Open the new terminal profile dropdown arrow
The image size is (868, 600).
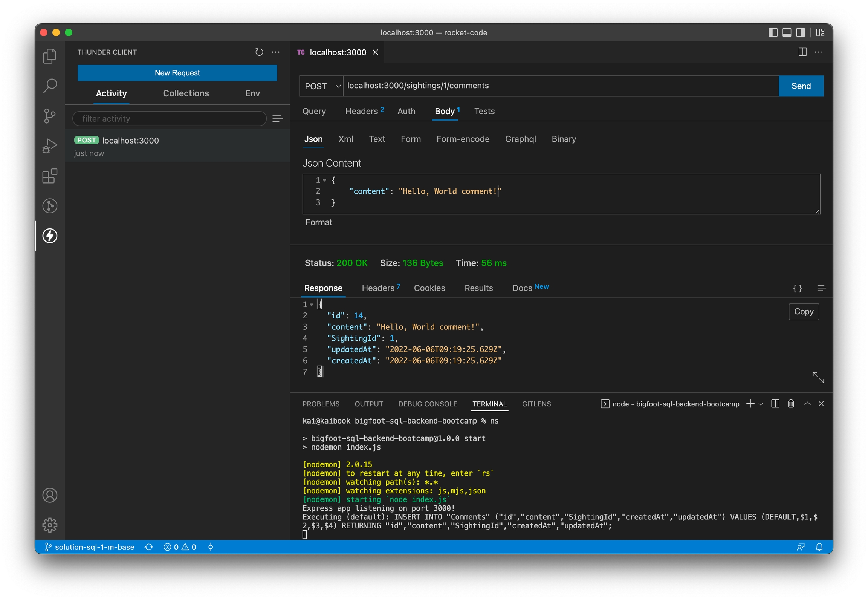pyautogui.click(x=761, y=404)
